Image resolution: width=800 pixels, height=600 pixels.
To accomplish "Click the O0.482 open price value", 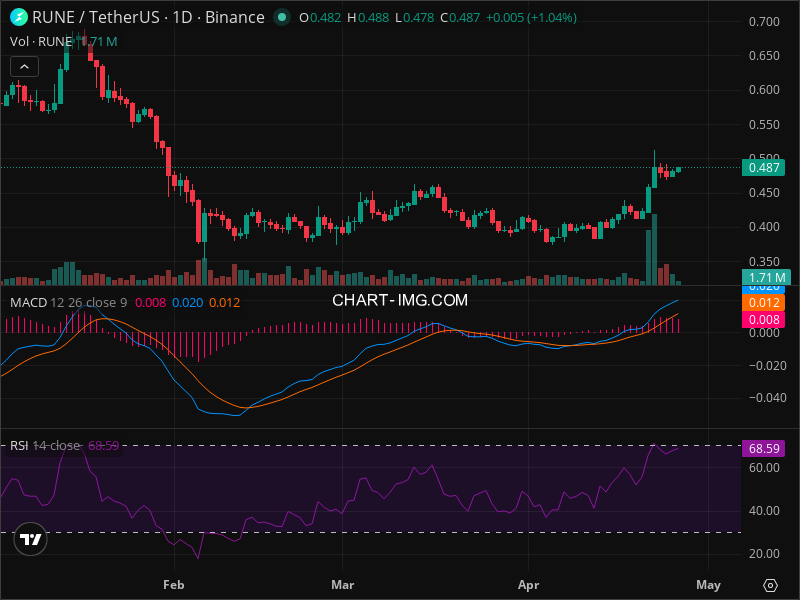I will pyautogui.click(x=320, y=18).
